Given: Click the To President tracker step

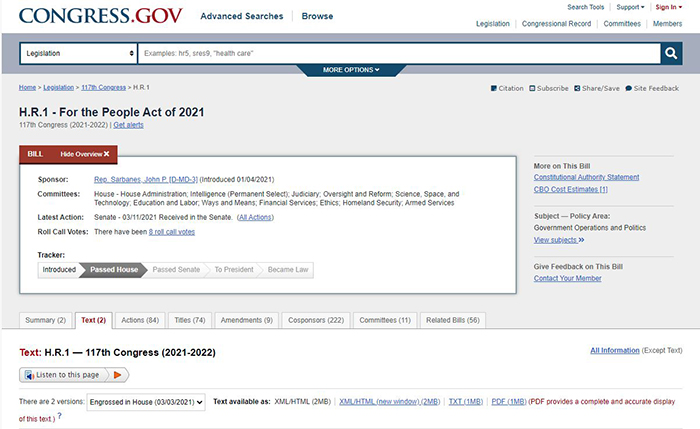Looking at the screenshot, I should coord(234,270).
